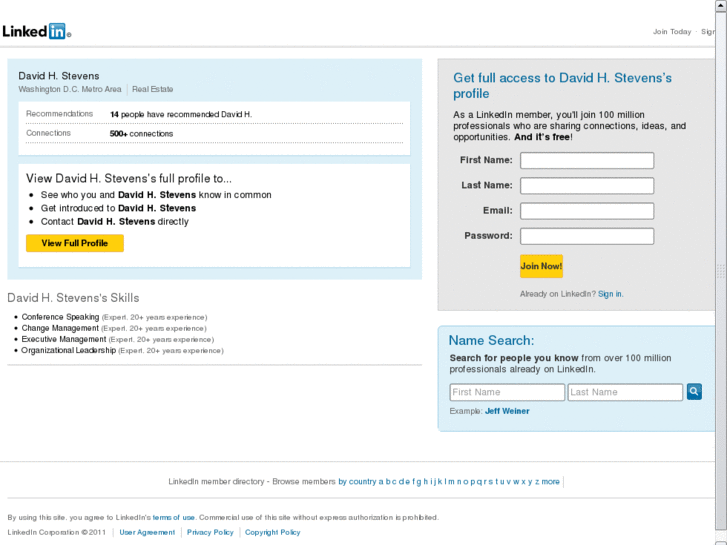Open directory letter 'a' link
Screen dimensions: 727x545
(381, 481)
